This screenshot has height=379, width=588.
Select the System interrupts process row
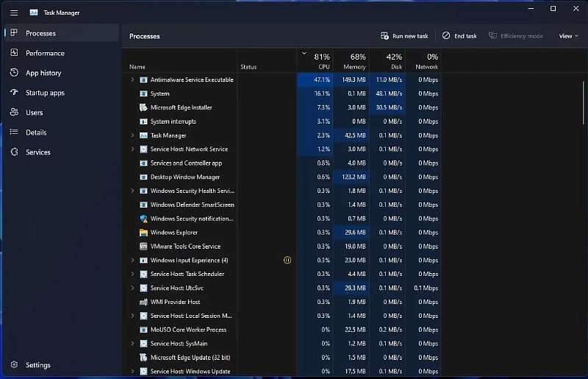[284, 121]
